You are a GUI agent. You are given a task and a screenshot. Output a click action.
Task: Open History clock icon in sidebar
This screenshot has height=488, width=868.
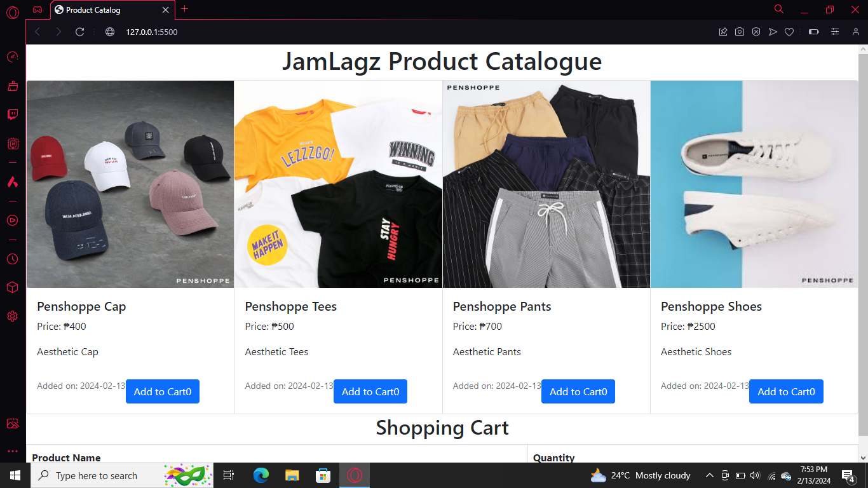(13, 259)
